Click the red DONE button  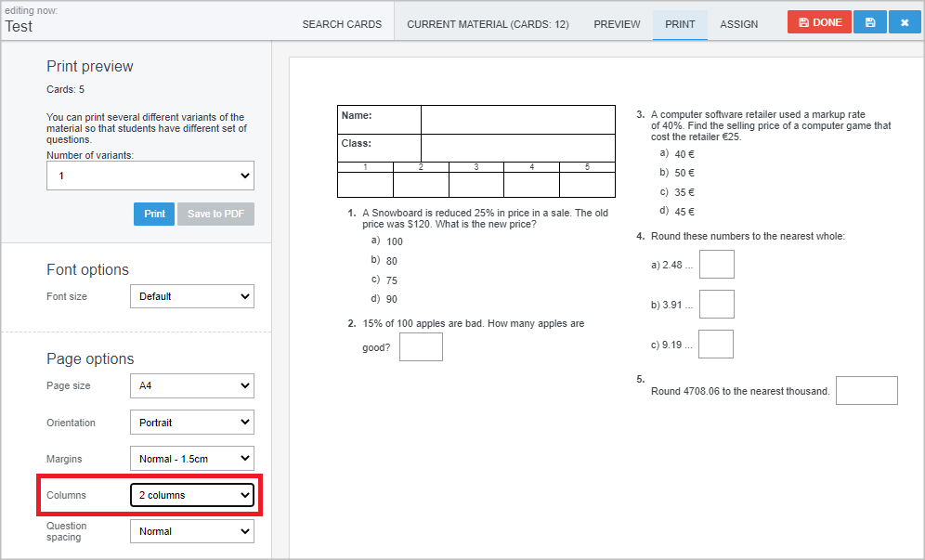[819, 22]
